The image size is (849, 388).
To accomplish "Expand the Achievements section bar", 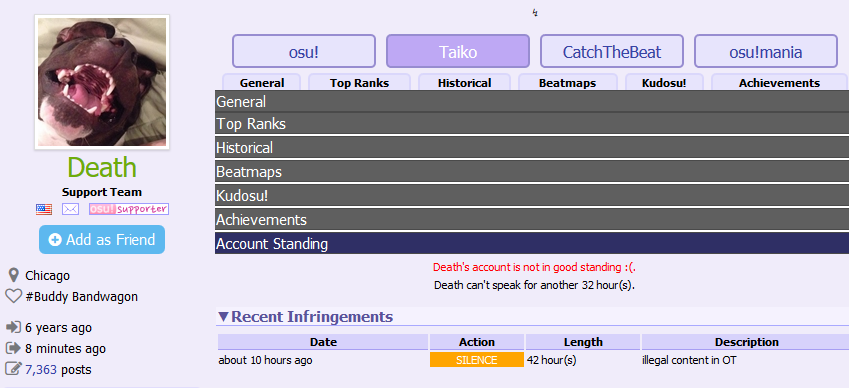I will [x=532, y=219].
